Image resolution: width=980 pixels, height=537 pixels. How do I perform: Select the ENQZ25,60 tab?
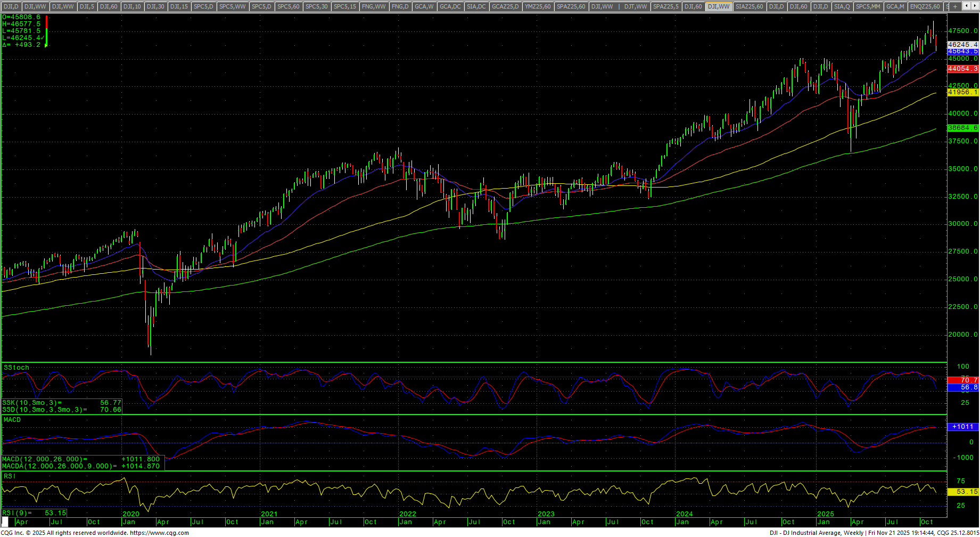pos(925,6)
